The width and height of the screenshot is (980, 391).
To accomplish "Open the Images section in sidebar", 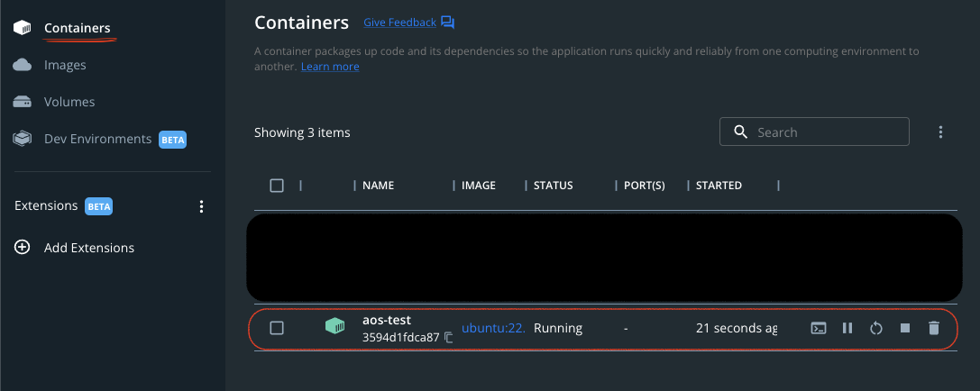I will [x=65, y=65].
